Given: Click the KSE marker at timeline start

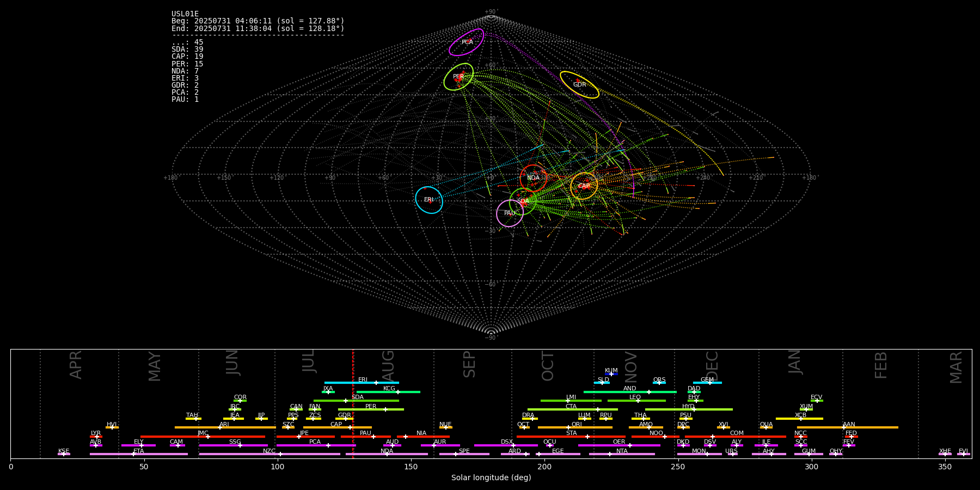Looking at the screenshot, I should pyautogui.click(x=64, y=454).
